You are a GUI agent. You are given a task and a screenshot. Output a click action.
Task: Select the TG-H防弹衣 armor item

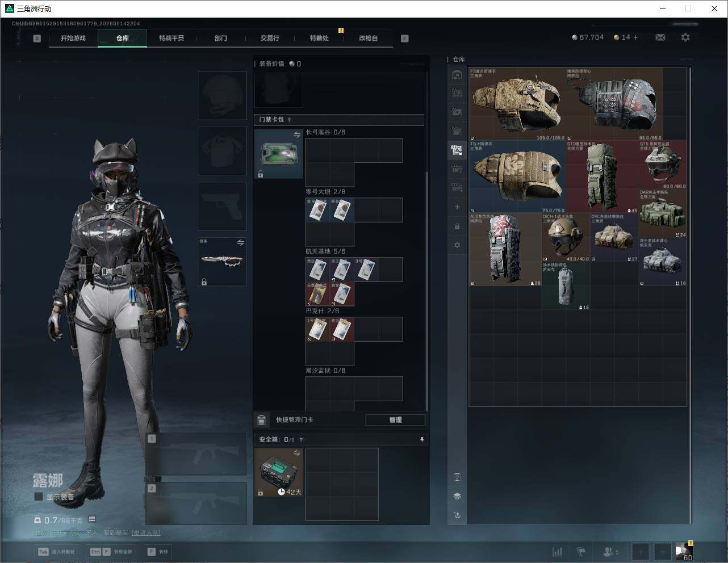point(517,177)
